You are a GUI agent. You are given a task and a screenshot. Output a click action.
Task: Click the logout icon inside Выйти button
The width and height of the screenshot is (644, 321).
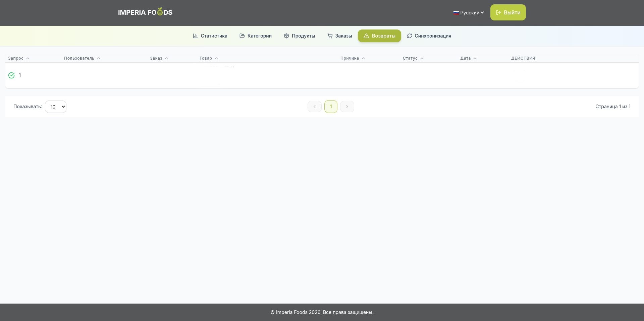[x=498, y=12]
